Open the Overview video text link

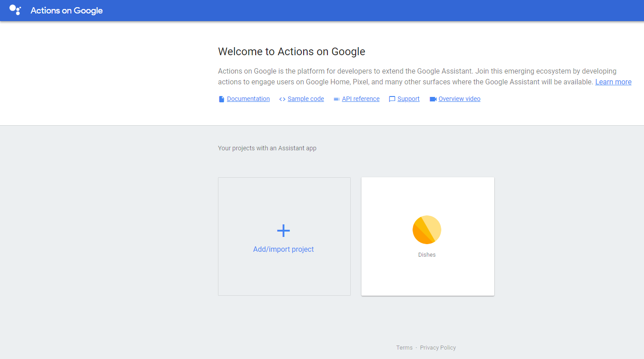click(459, 99)
